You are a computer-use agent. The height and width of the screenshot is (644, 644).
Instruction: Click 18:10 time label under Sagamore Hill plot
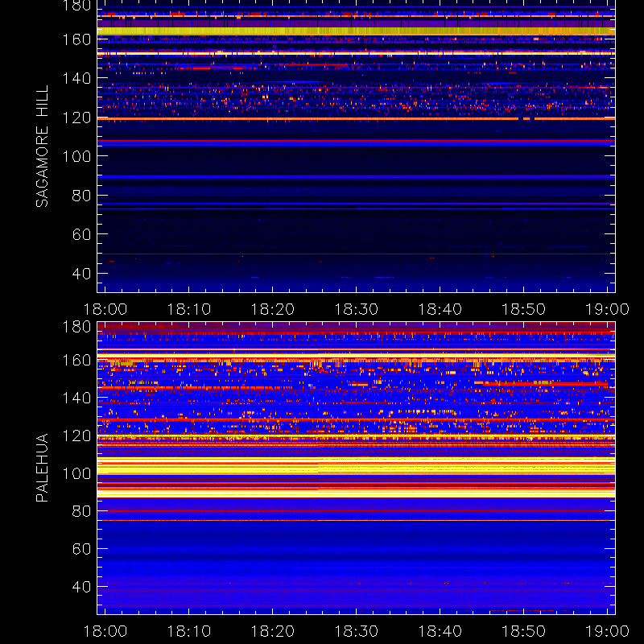[189, 309]
